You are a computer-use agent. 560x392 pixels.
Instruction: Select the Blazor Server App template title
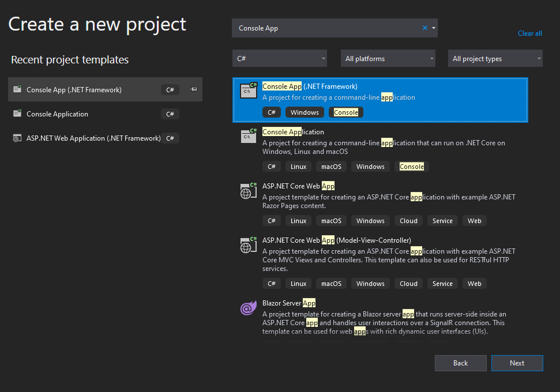coord(288,303)
